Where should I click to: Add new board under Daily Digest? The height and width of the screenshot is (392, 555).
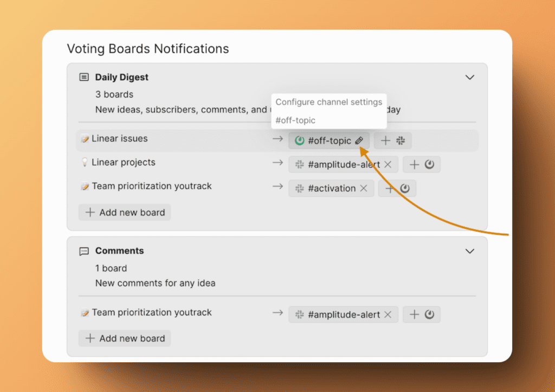125,213
